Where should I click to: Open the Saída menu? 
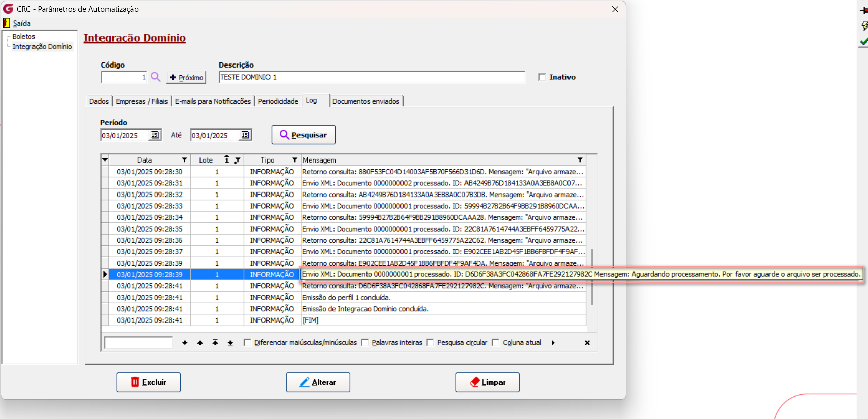[22, 23]
